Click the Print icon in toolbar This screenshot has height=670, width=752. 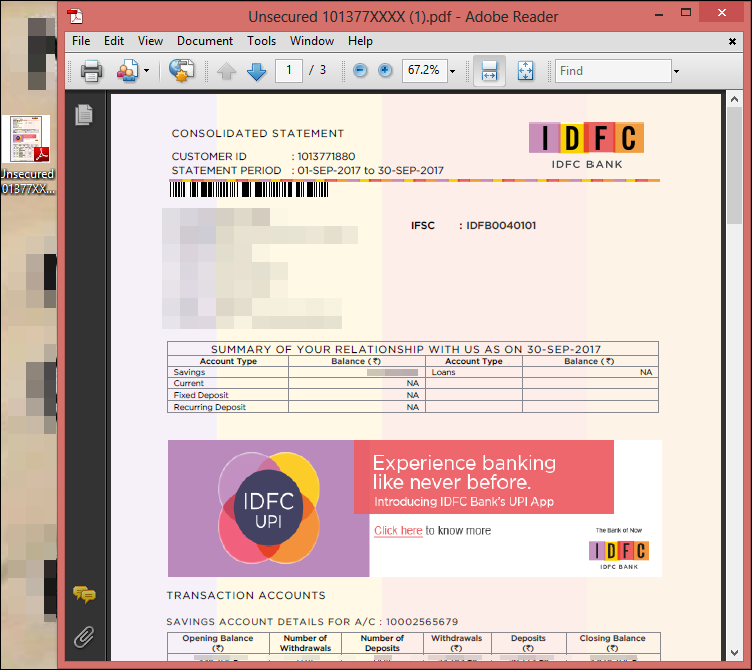click(91, 71)
